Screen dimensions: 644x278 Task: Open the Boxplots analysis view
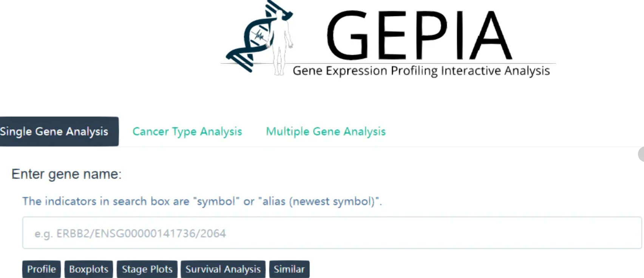click(89, 269)
